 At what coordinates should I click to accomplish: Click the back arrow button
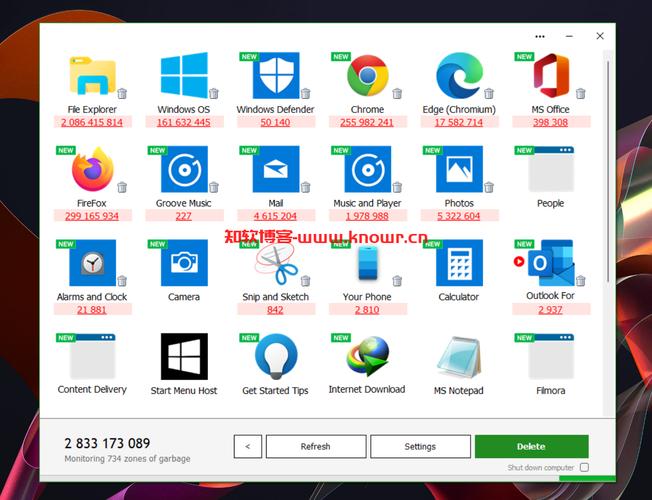coord(248,446)
